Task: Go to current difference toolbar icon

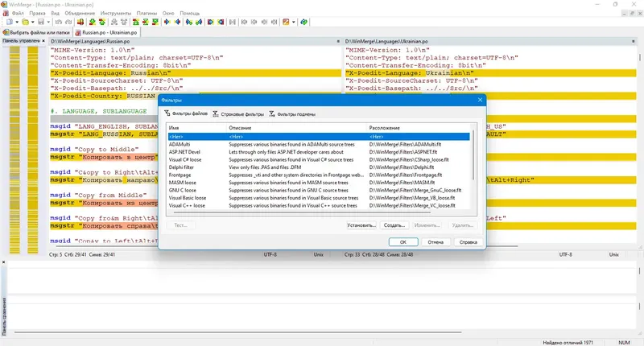Action: pos(145,22)
